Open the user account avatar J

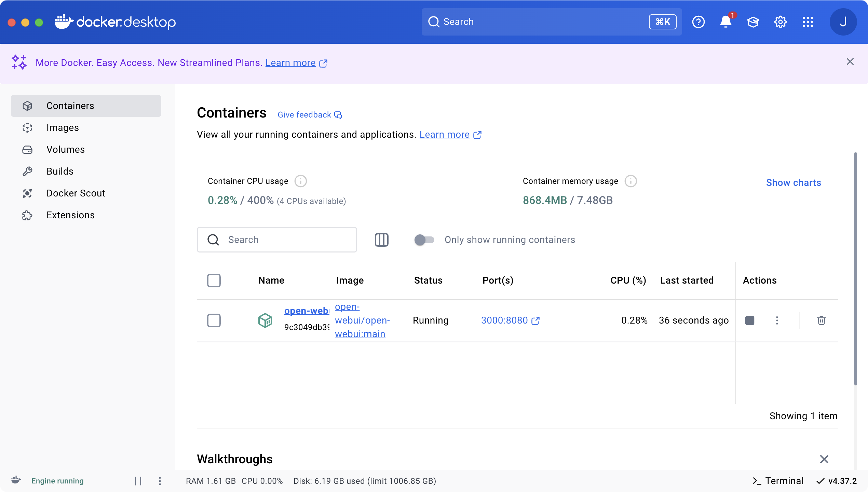(843, 22)
